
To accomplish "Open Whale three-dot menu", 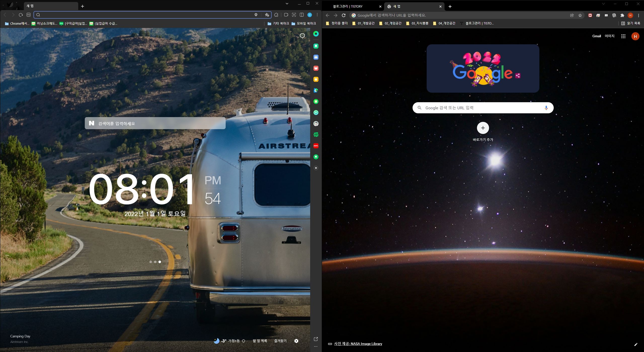I will pos(317,15).
